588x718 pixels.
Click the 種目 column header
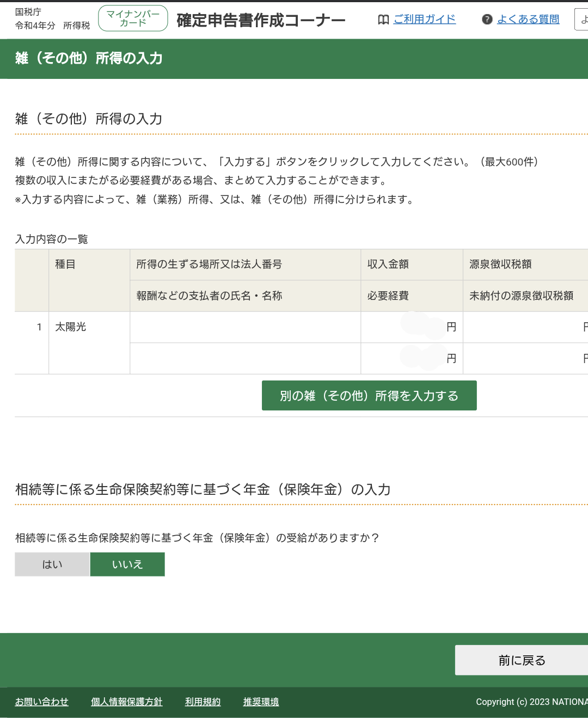click(x=65, y=265)
